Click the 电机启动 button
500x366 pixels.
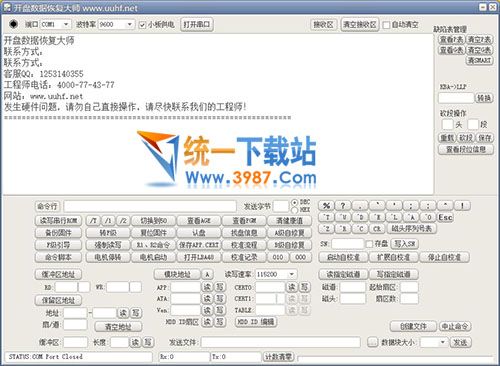[x=153, y=257]
